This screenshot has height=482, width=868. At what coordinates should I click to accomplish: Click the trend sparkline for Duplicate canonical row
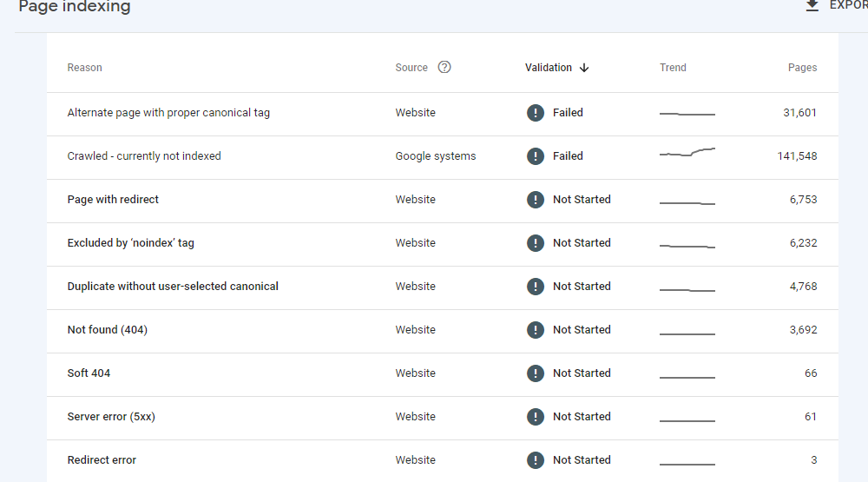click(687, 290)
